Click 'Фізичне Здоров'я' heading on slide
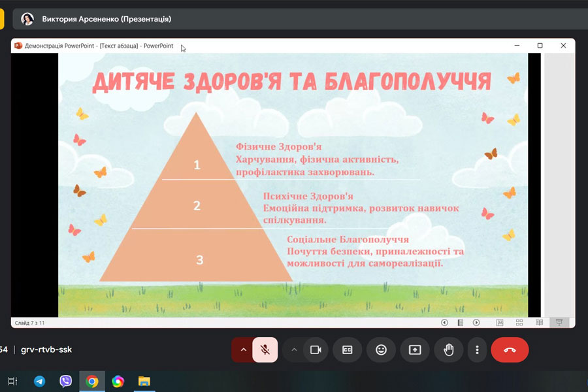588x392 pixels. coord(278,146)
